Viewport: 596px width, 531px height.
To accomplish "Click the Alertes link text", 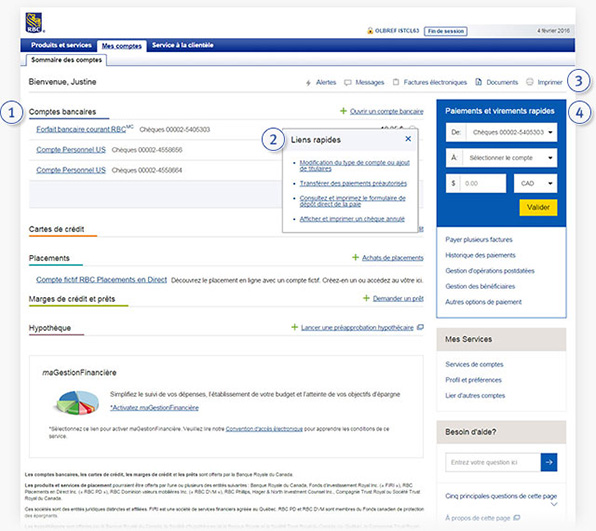I will click(x=326, y=82).
